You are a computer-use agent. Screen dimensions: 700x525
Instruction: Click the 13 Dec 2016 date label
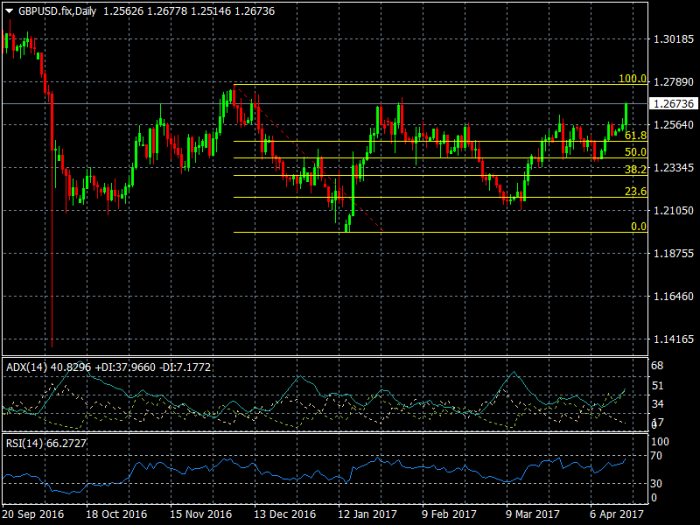point(284,514)
